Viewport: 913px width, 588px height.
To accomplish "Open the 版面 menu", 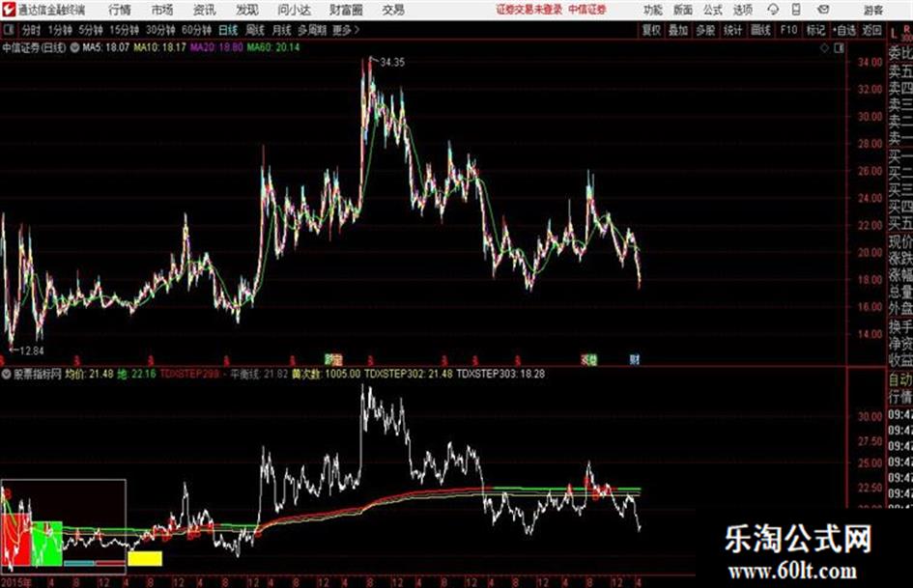I will click(682, 10).
